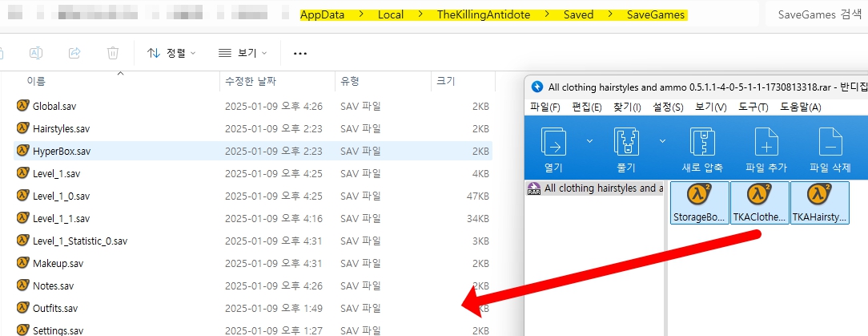Open the dropdown arrow beside 풀기

[662, 141]
